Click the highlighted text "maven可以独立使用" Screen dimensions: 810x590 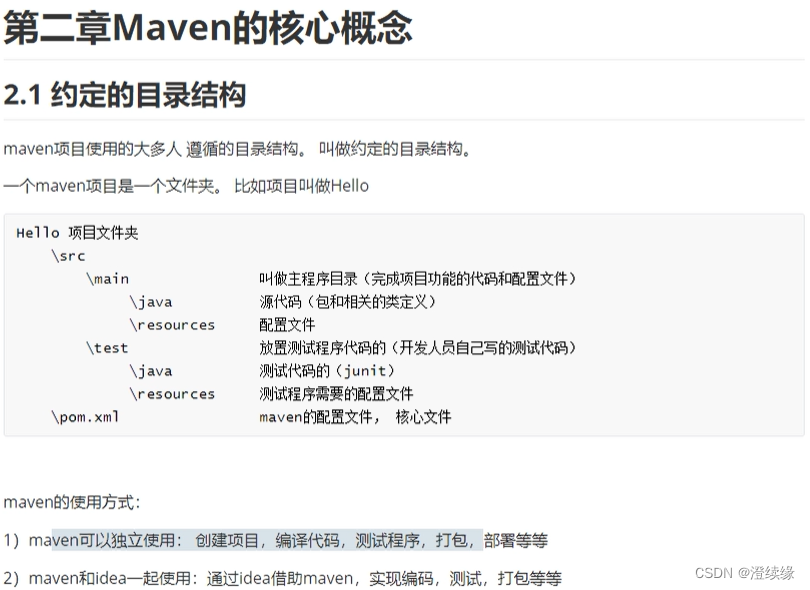click(102, 540)
